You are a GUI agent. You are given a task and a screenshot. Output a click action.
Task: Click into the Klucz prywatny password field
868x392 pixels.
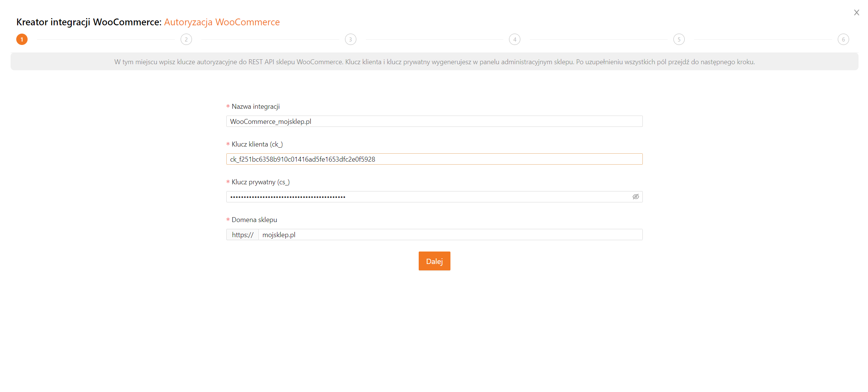[427, 197]
